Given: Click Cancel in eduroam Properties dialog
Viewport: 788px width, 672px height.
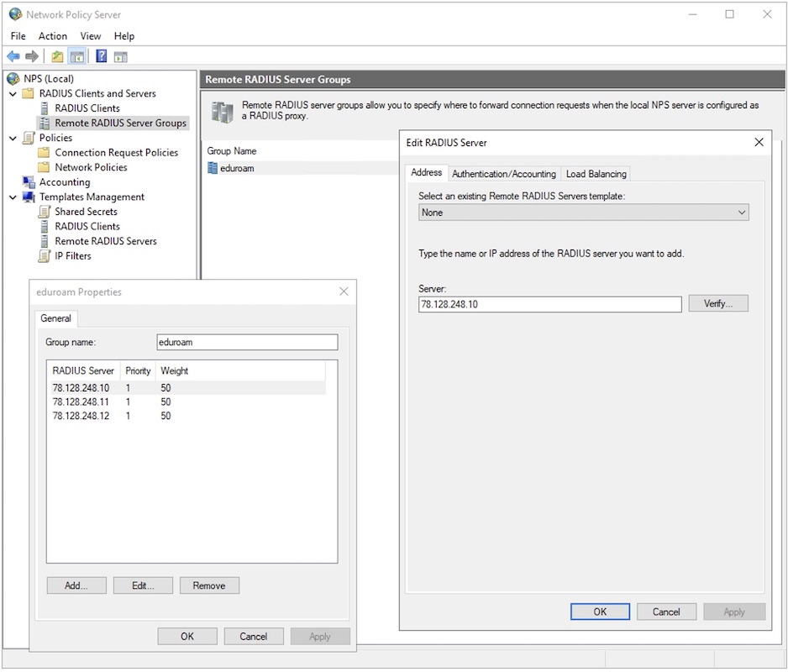Looking at the screenshot, I should click(x=254, y=637).
